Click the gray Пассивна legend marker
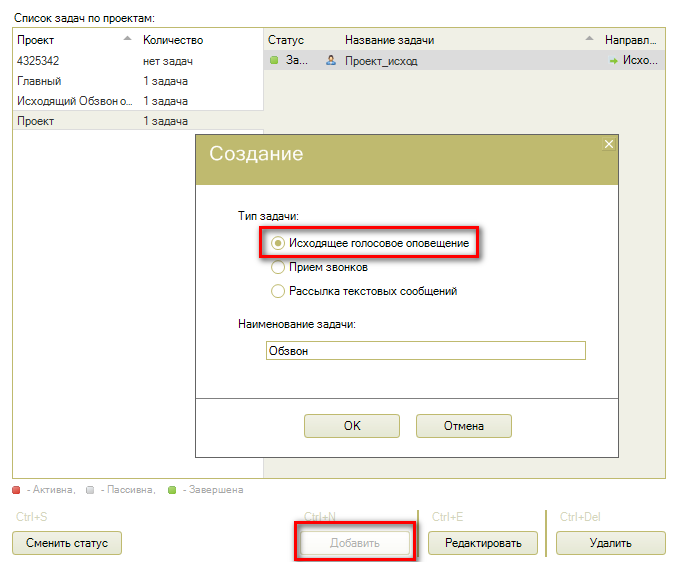 pos(90,490)
